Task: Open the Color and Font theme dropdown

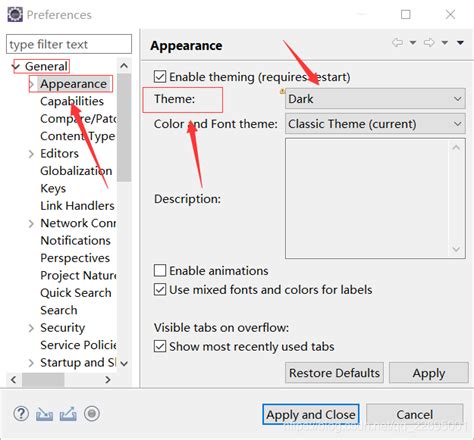Action: [375, 124]
